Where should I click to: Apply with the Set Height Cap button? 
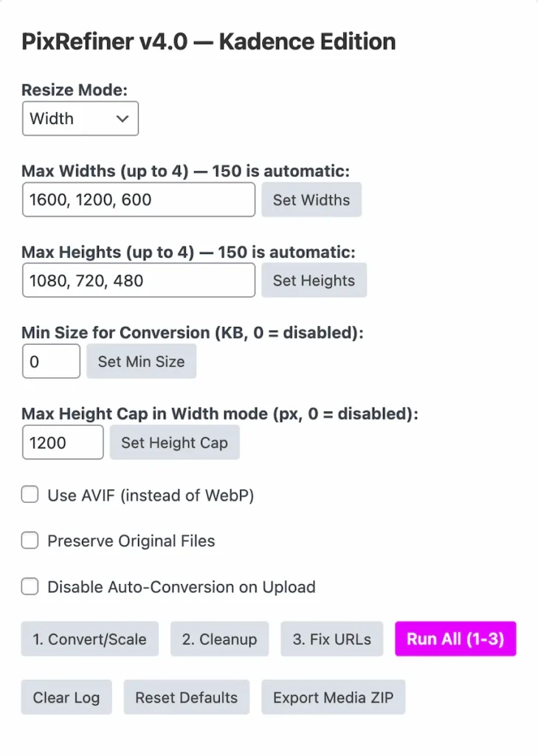174,443
